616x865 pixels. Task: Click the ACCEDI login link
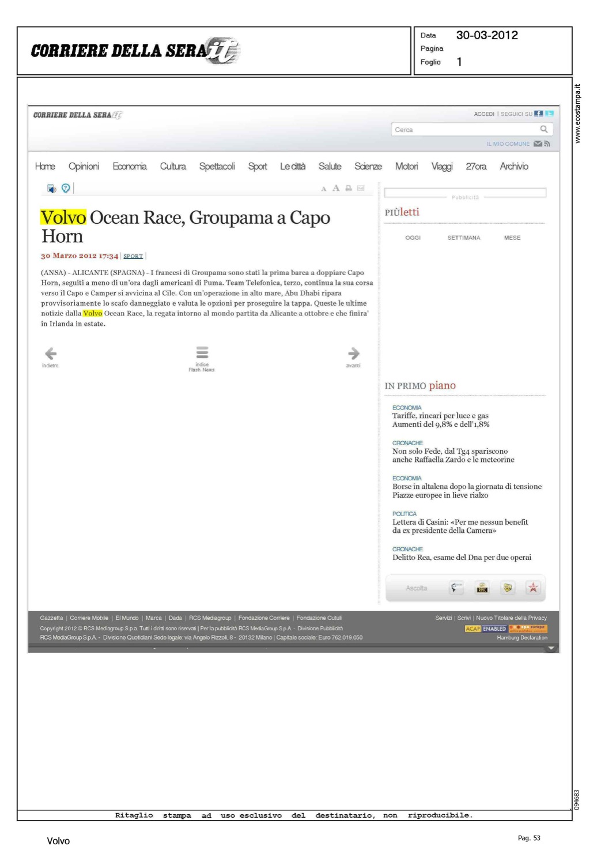click(484, 114)
